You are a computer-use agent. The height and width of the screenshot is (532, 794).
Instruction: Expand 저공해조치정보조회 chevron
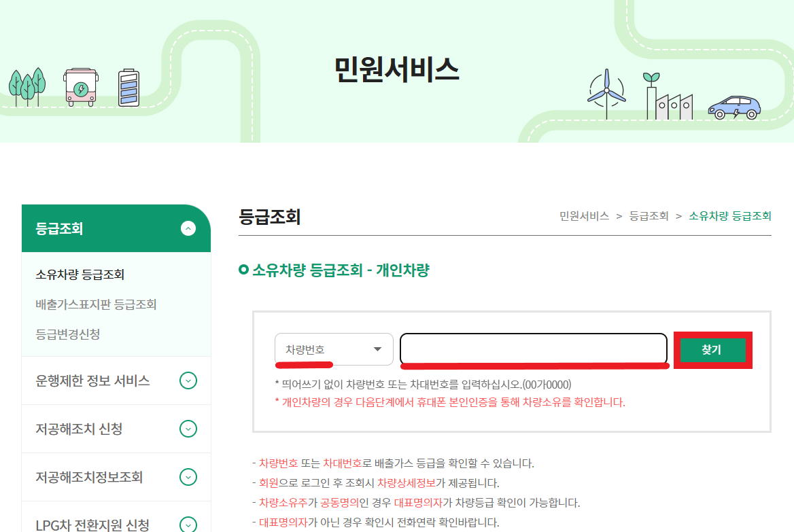(188, 478)
